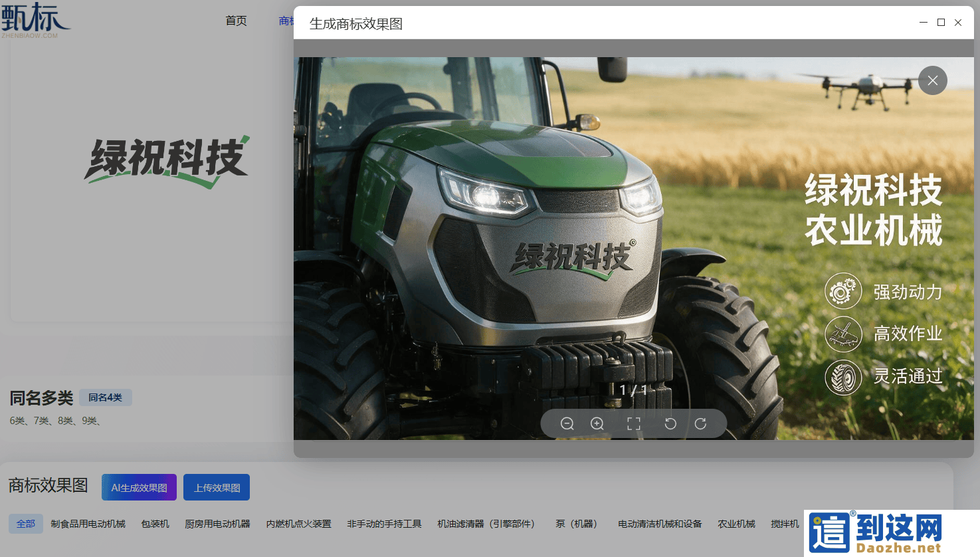The width and height of the screenshot is (980, 557).
Task: Select the 非手动的手持工具 tab
Action: tap(384, 524)
